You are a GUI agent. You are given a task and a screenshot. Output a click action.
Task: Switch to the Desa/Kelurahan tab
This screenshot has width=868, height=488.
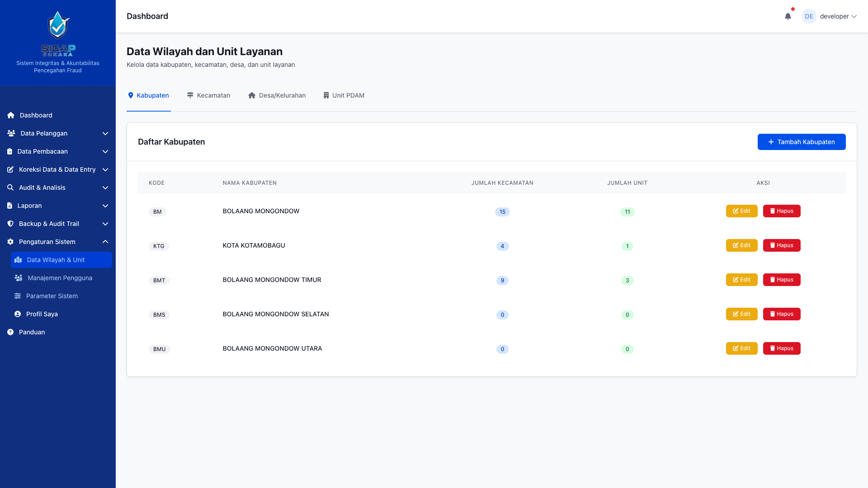pyautogui.click(x=277, y=95)
